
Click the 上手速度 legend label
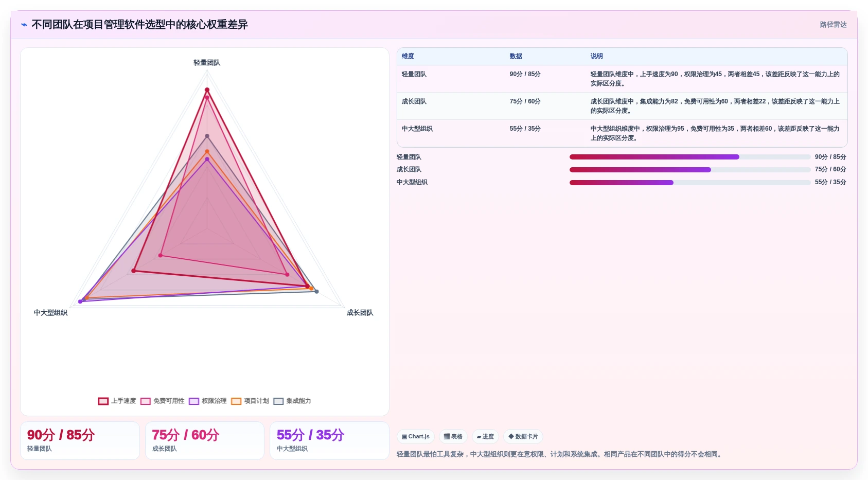coord(123,401)
